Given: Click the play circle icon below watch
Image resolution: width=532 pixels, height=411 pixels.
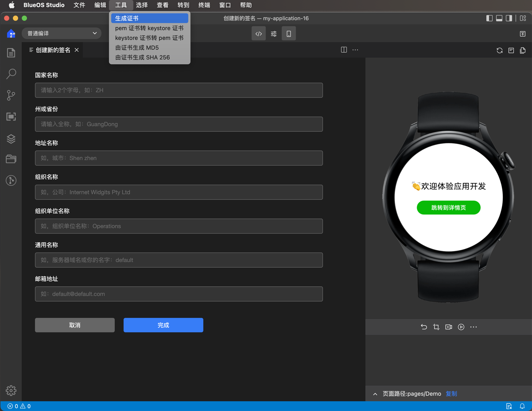Looking at the screenshot, I should [x=461, y=327].
